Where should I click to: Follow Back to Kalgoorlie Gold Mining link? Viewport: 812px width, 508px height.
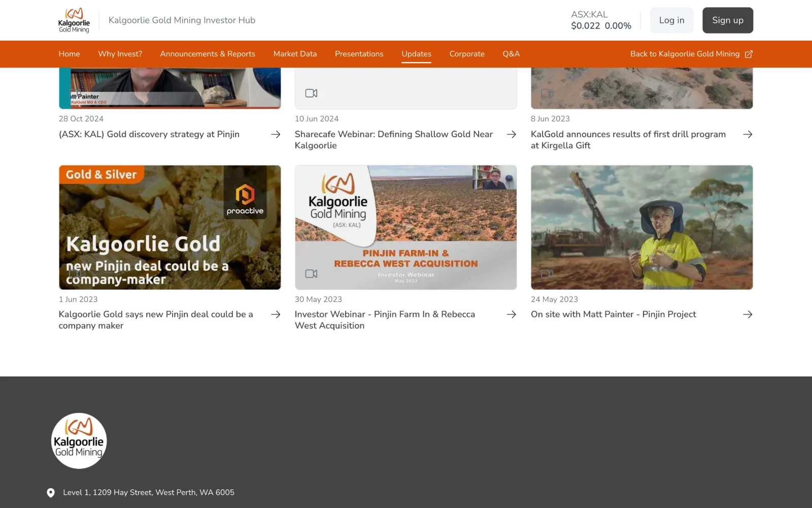(x=691, y=54)
